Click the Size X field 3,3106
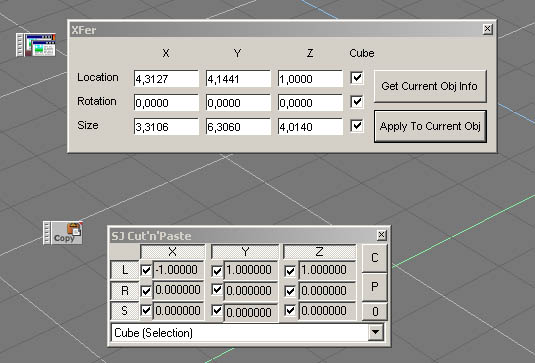The width and height of the screenshot is (535, 363). coord(166,127)
